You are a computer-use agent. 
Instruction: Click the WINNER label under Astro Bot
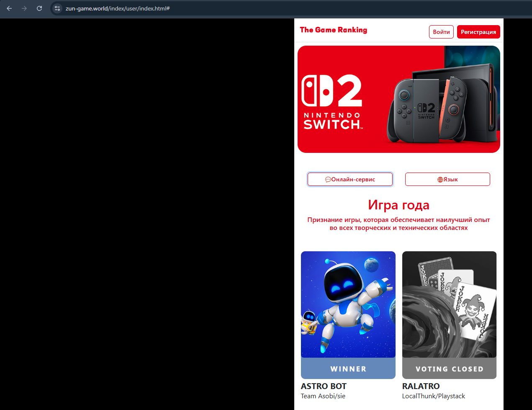(348, 369)
